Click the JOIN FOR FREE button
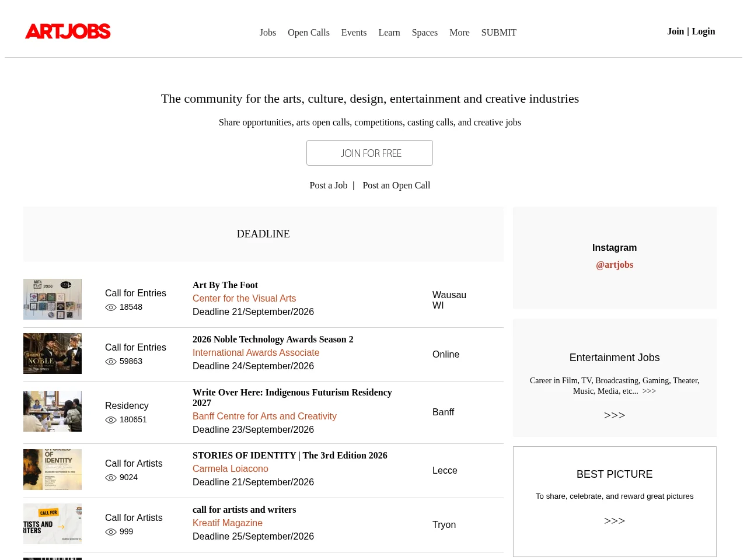The width and height of the screenshot is (747, 560). click(369, 153)
